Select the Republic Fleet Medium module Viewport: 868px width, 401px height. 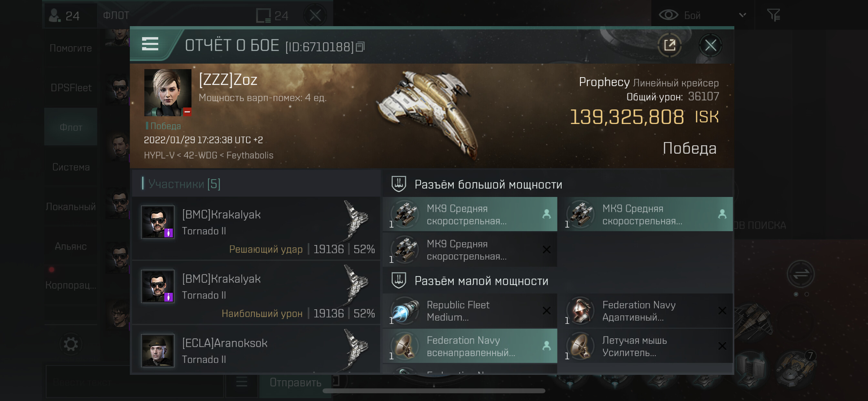click(470, 311)
